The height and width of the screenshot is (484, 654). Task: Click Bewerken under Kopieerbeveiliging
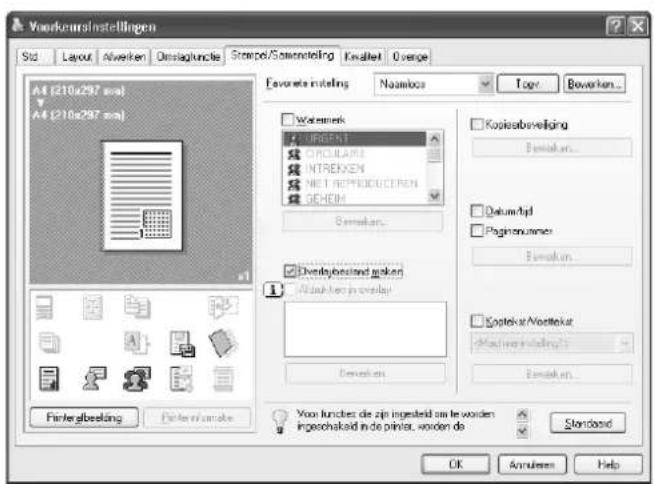tap(552, 148)
